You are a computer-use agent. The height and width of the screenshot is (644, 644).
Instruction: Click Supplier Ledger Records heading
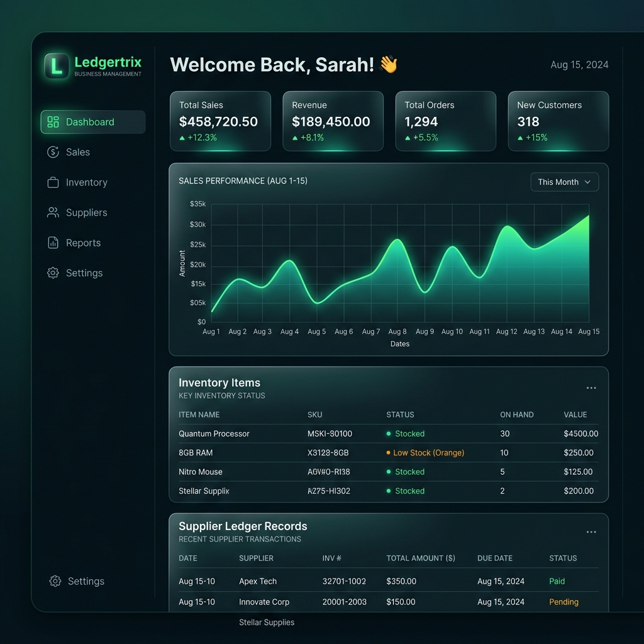pos(243,526)
